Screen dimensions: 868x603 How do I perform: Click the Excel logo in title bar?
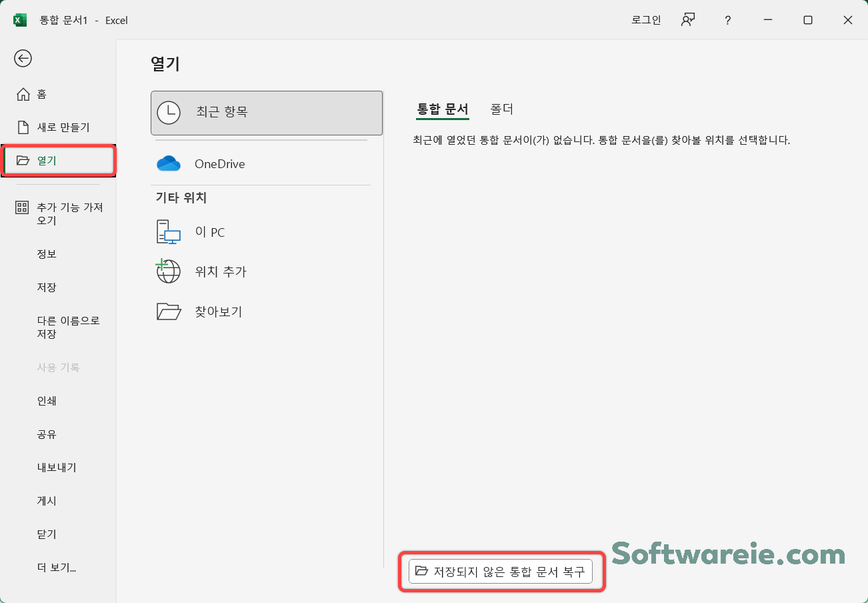[x=20, y=20]
